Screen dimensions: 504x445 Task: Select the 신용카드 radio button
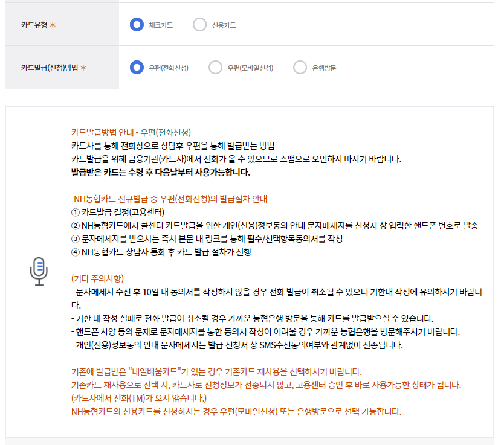click(200, 25)
